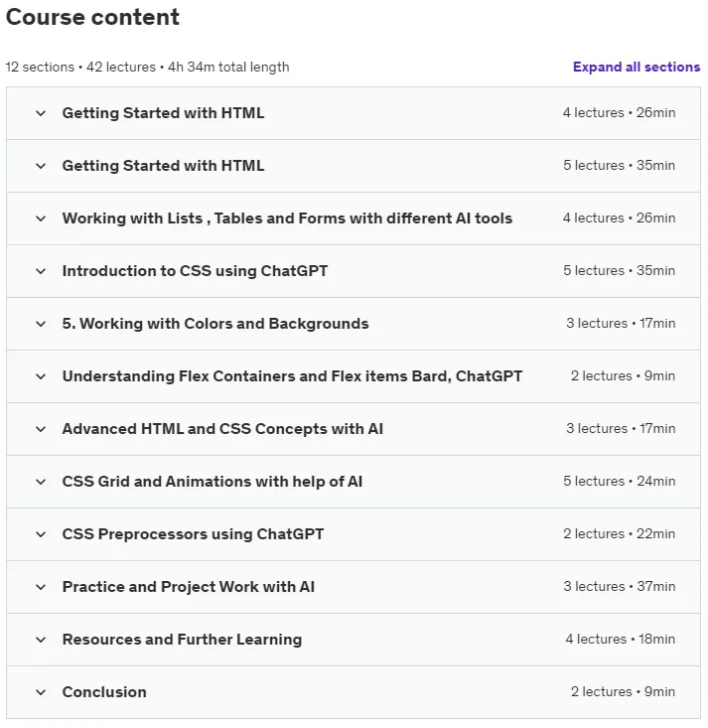This screenshot has height=728, width=708.
Task: Click 3 lectures 37min label
Action: tap(620, 586)
